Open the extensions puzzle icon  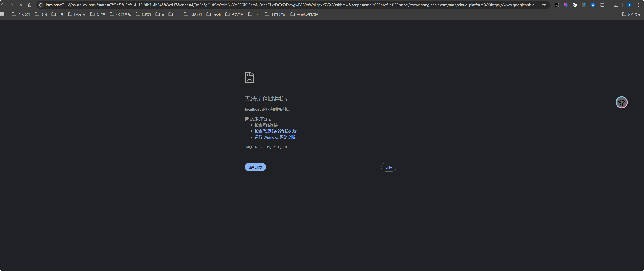pos(602,5)
